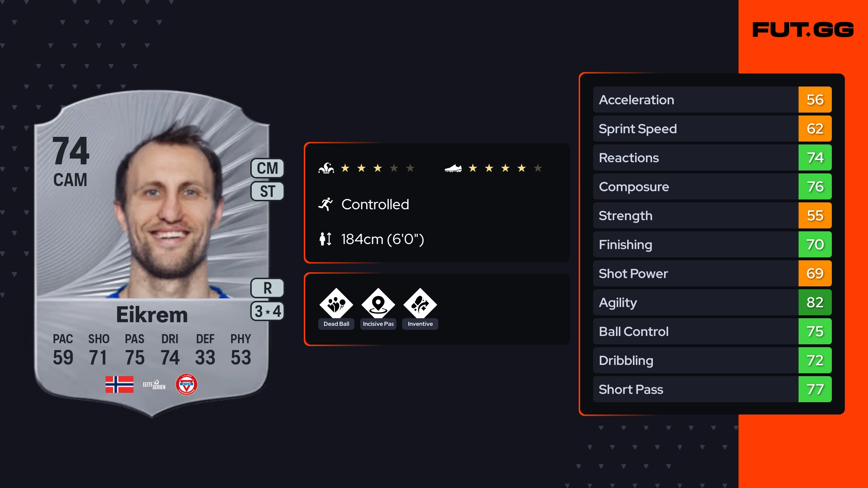The image size is (868, 488).
Task: Select the Inventive playstyle icon
Action: [x=420, y=304]
